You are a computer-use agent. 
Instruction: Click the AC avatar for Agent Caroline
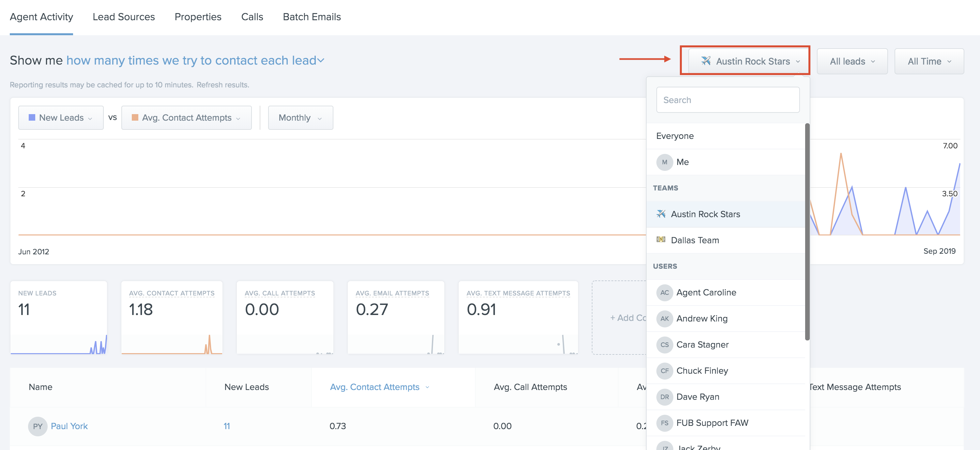pyautogui.click(x=664, y=292)
